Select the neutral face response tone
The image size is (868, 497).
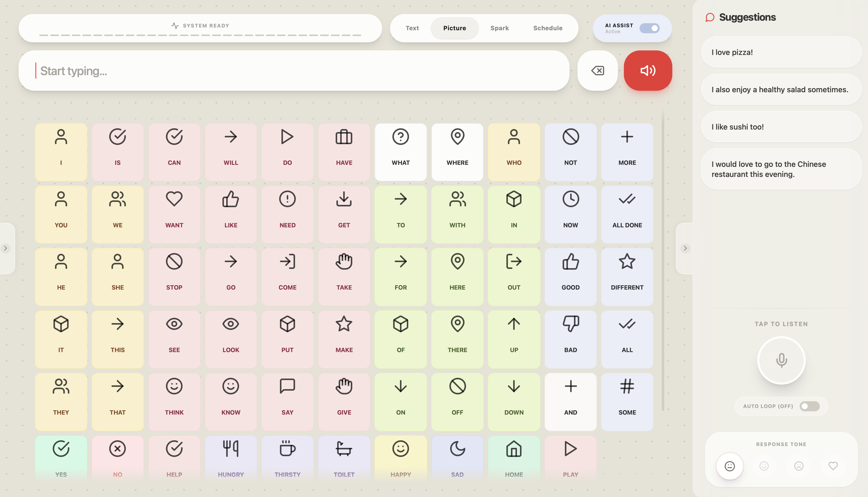730,466
